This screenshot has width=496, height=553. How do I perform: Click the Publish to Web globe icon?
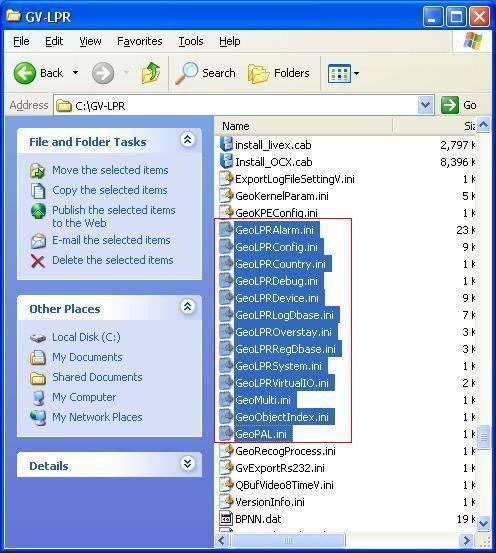(x=38, y=211)
